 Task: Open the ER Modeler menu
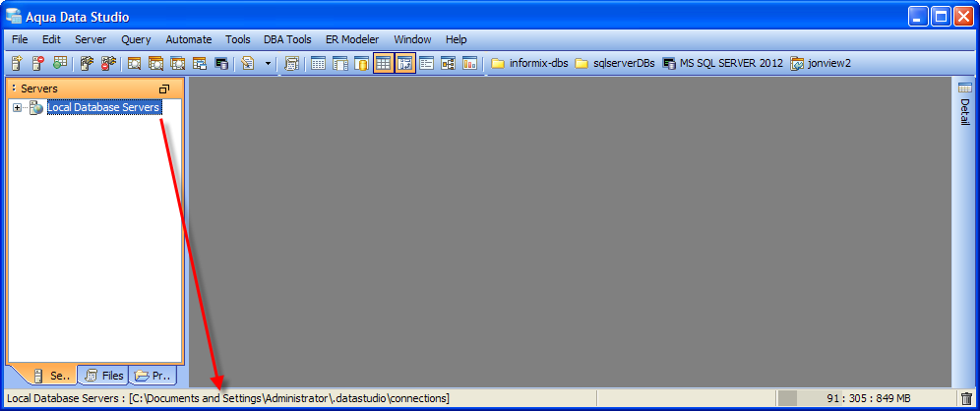coord(352,39)
